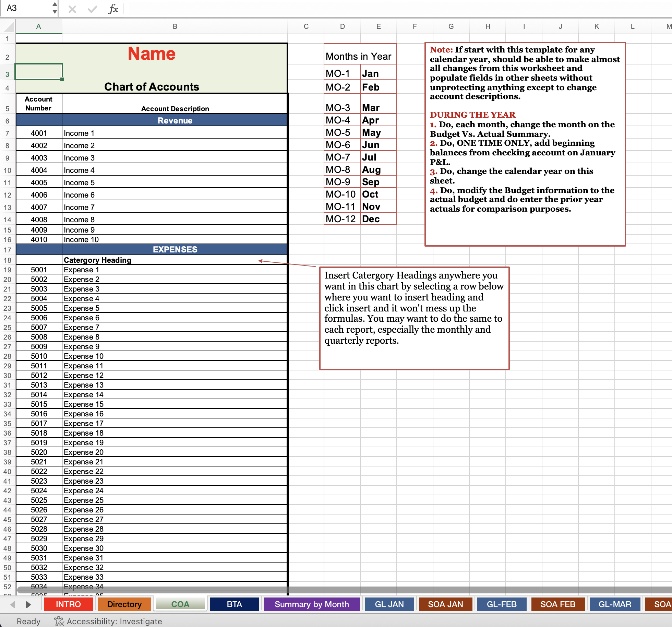This screenshot has width=672, height=627.
Task: Select the red-bordered Note text box
Action: click(x=525, y=144)
